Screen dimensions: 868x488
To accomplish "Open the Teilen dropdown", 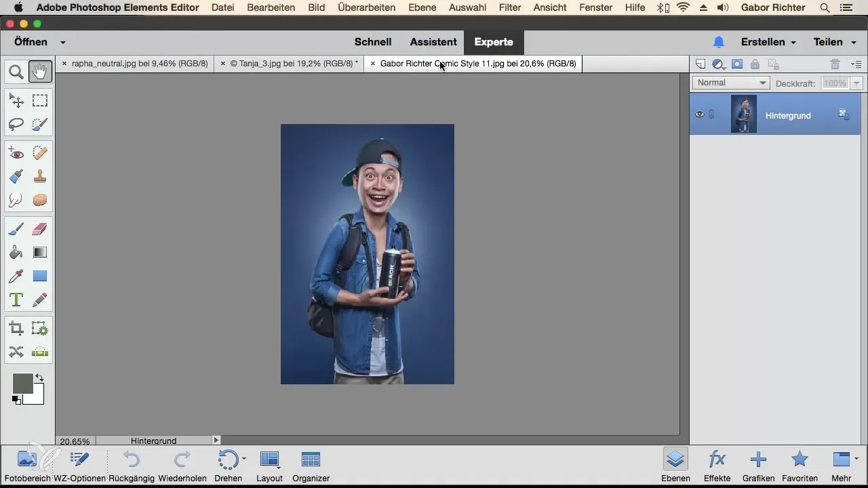I will (834, 42).
